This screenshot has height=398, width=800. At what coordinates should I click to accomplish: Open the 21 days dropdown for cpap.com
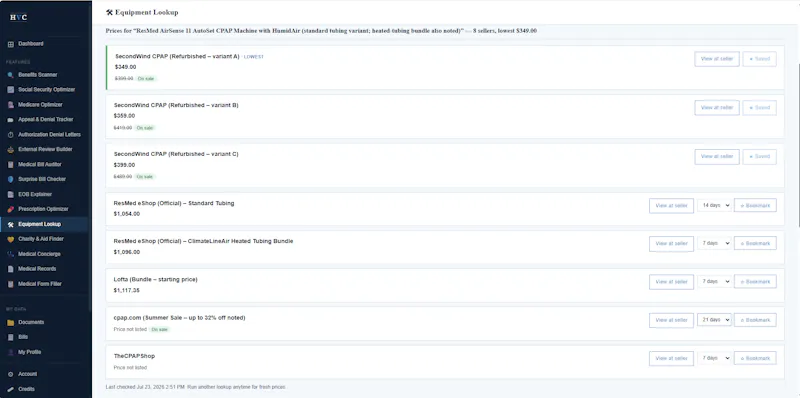click(714, 320)
